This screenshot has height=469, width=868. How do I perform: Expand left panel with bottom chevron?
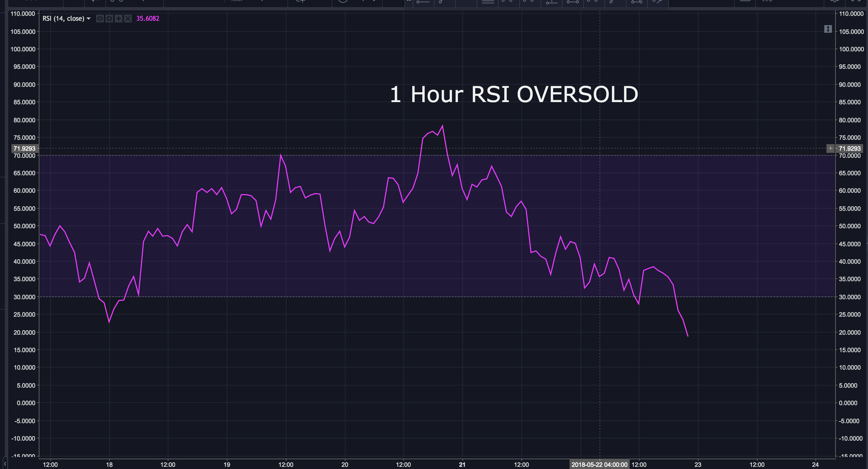pos(5,464)
